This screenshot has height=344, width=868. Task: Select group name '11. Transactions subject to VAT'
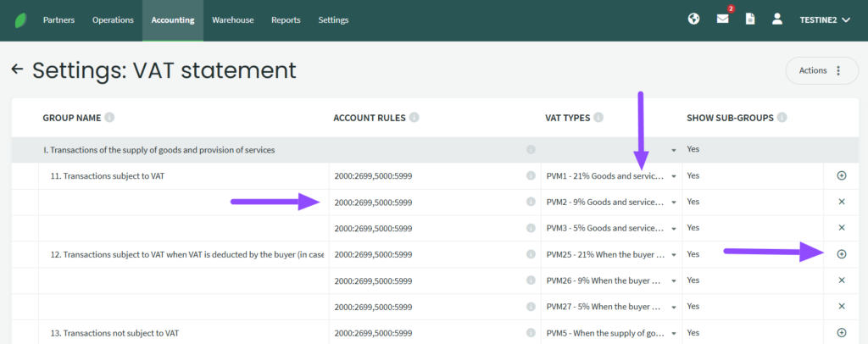coord(107,176)
